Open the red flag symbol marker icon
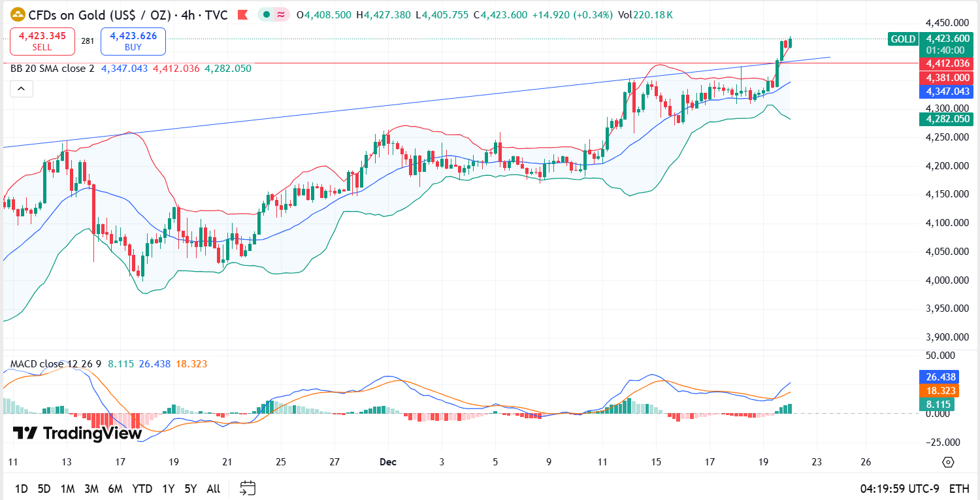Screen dimensions: 980x500 tap(243, 14)
